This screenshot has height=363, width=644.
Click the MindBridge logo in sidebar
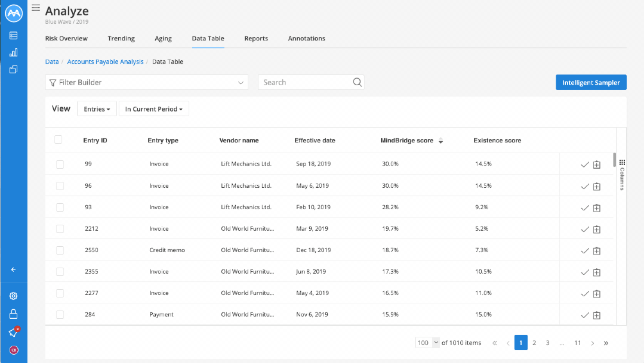[14, 13]
